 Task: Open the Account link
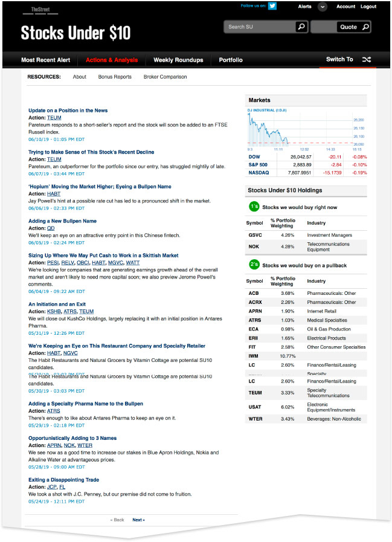(345, 7)
